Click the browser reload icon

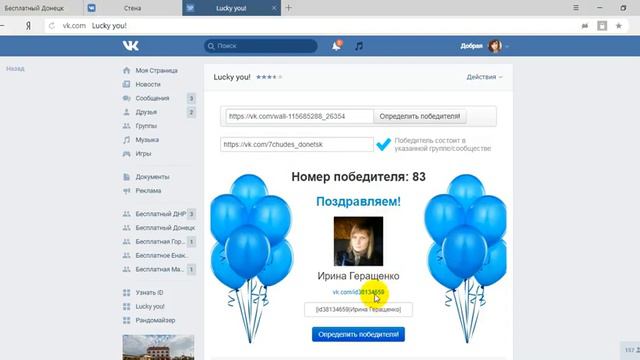pyautogui.click(x=52, y=26)
